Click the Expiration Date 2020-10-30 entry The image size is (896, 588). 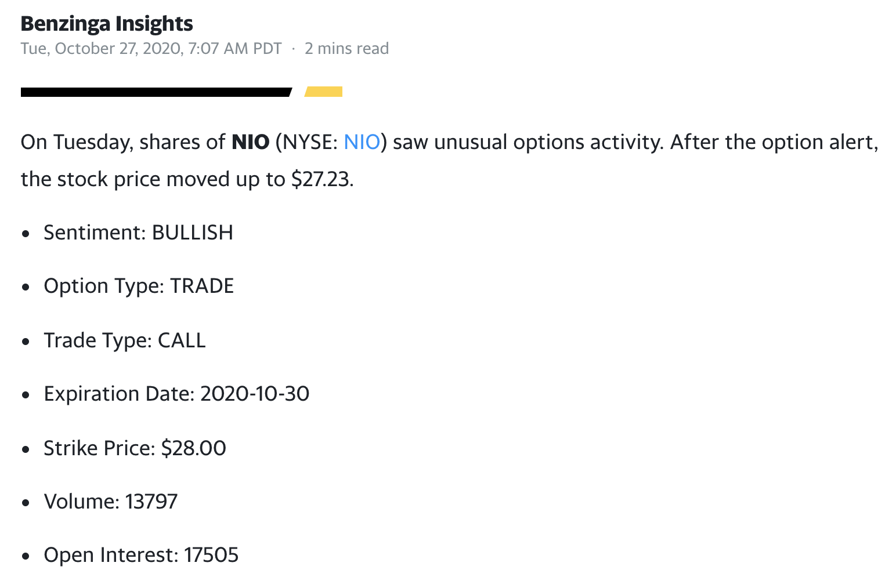tap(176, 394)
